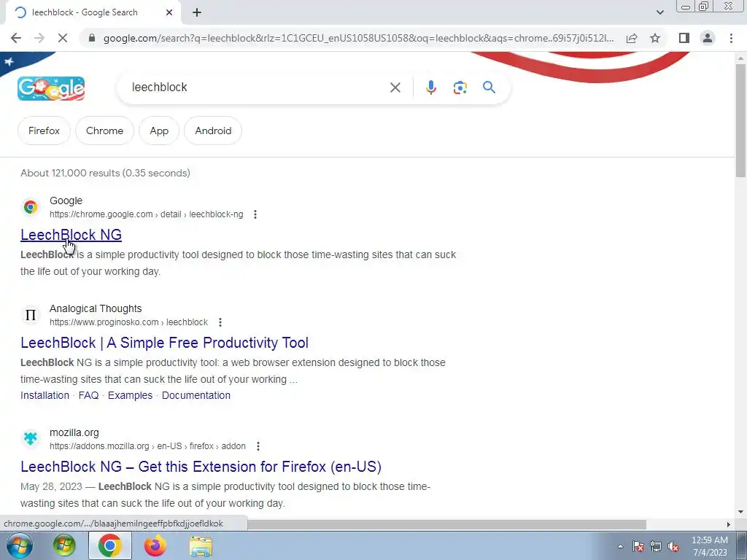This screenshot has width=747, height=560.
Task: Open LeechBlock NG Firefox extension result
Action: (x=201, y=467)
